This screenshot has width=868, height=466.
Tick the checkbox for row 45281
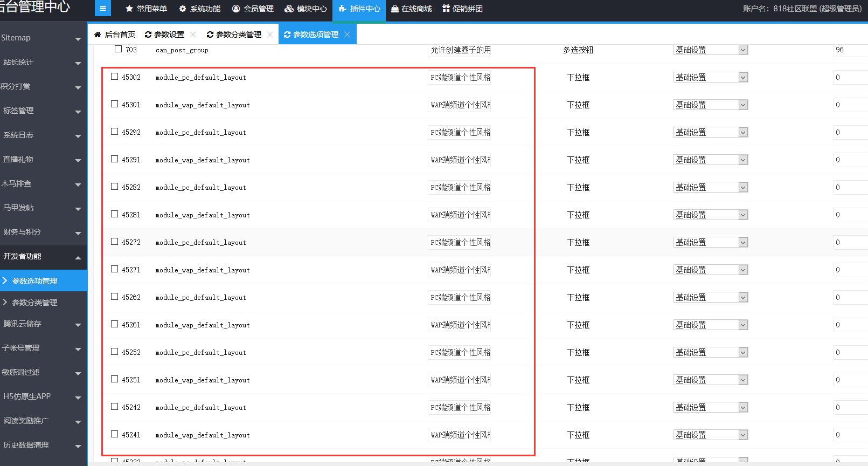[115, 214]
